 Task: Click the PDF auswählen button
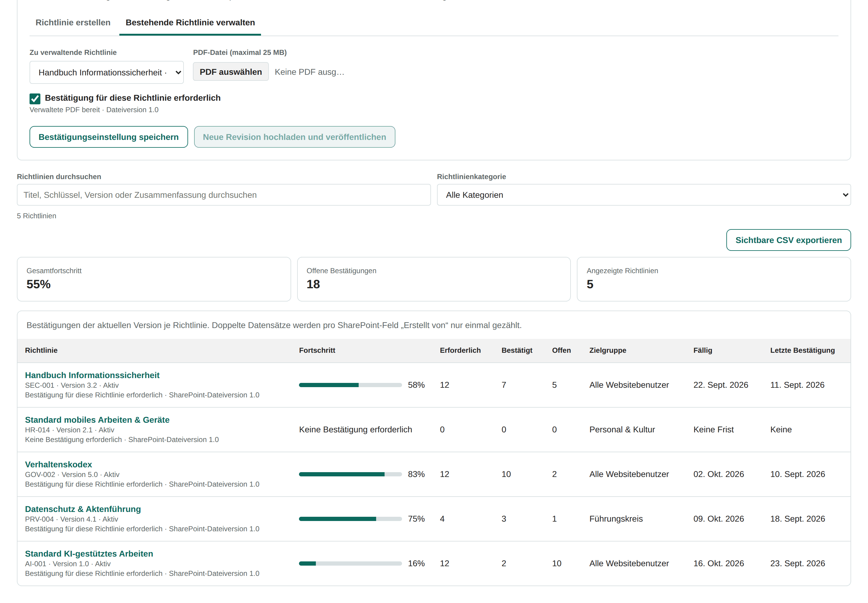coord(230,72)
